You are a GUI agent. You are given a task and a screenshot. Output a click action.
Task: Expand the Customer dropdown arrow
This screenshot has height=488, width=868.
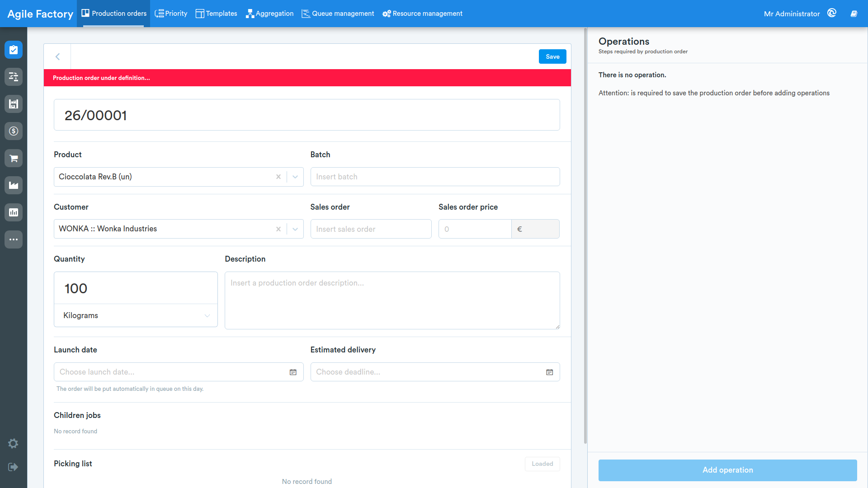tap(295, 229)
